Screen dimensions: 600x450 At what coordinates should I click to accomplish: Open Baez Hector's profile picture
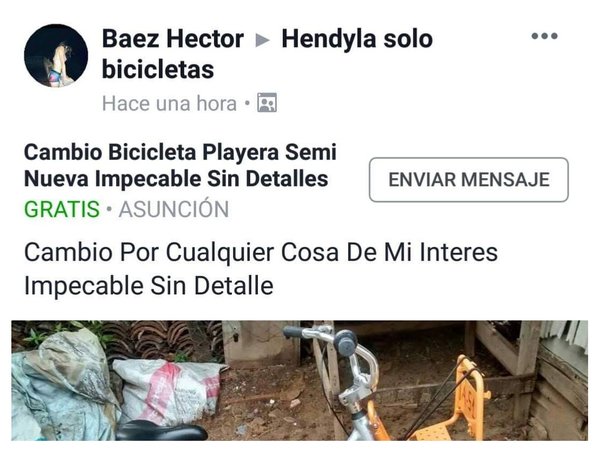pyautogui.click(x=56, y=56)
